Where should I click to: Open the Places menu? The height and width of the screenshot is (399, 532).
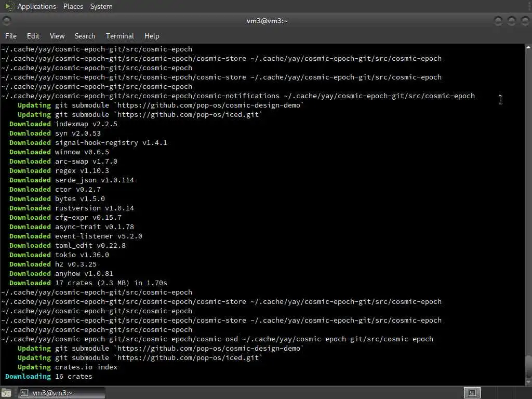click(73, 6)
